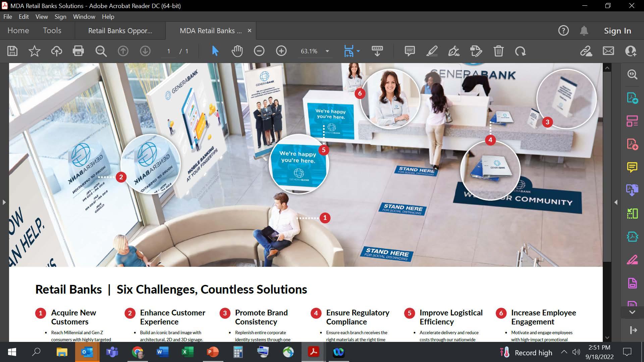The image size is (644, 362).
Task: Select the Highlight text tool
Action: pyautogui.click(x=432, y=51)
